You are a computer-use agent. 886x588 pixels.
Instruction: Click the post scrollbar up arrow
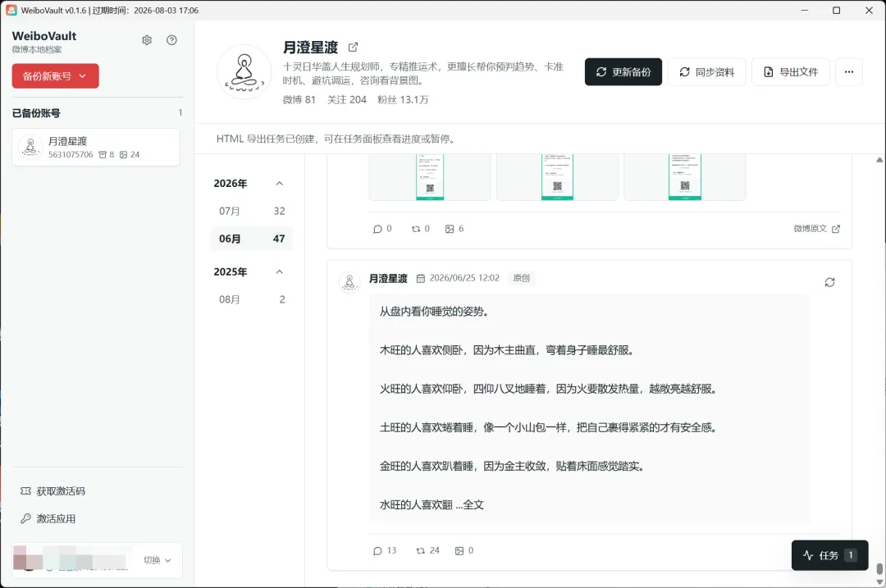pos(879,161)
